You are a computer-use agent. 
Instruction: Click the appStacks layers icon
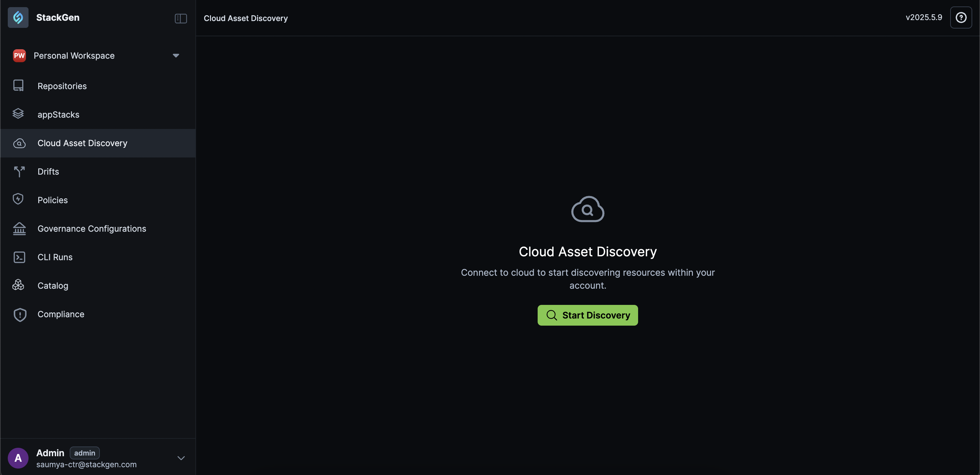tap(18, 114)
